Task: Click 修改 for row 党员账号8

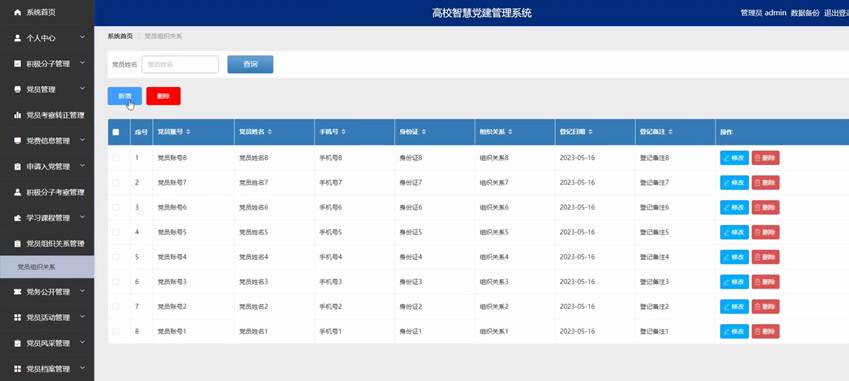Action: click(734, 158)
